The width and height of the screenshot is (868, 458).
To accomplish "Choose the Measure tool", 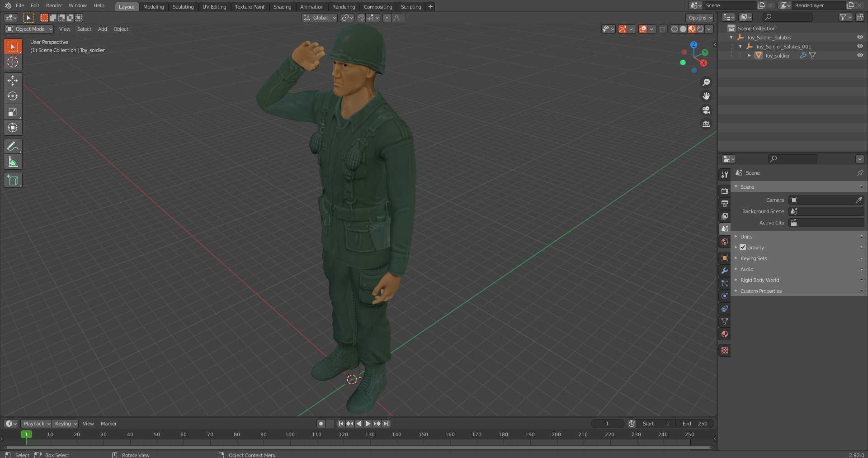I will 13,162.
